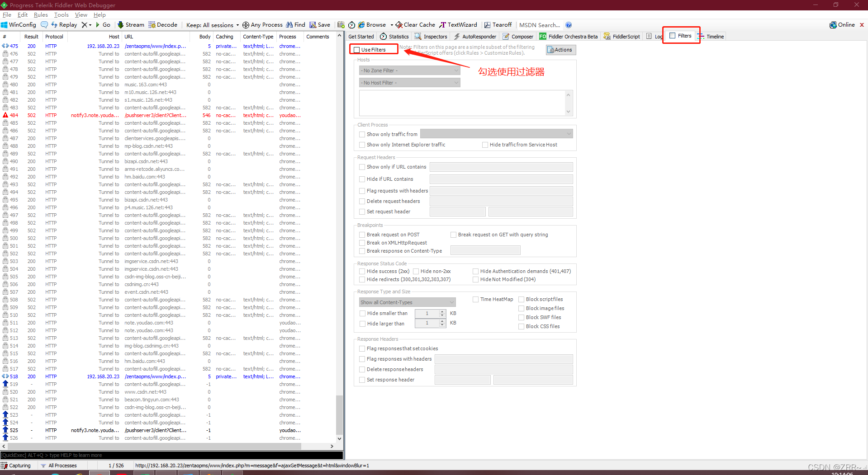Click the Go resume button
The height and width of the screenshot is (475, 868).
click(103, 25)
